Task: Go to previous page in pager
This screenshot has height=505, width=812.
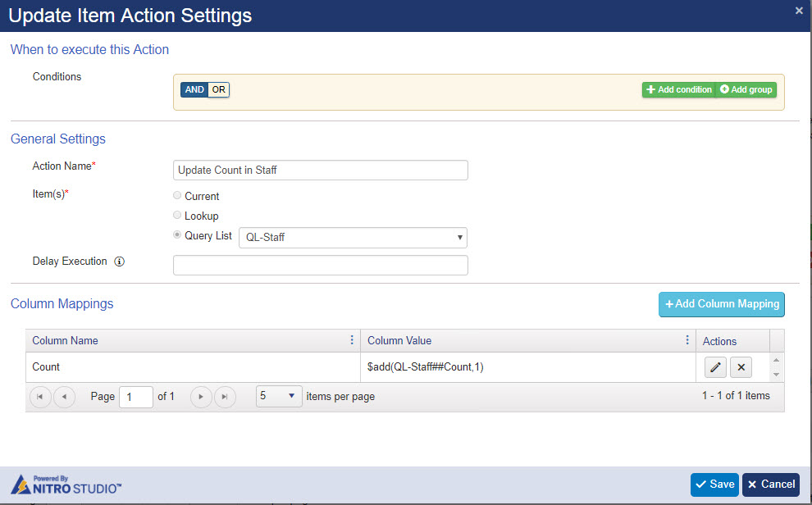Action: pos(64,397)
